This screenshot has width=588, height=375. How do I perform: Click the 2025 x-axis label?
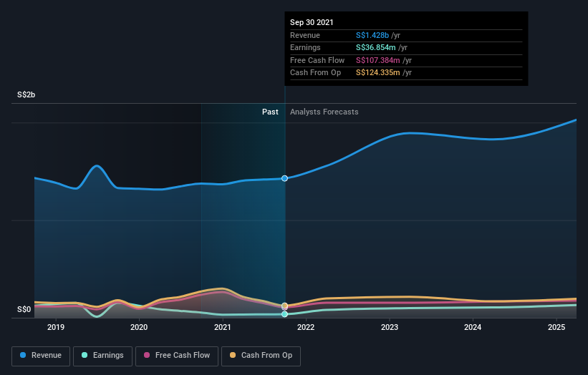point(556,327)
